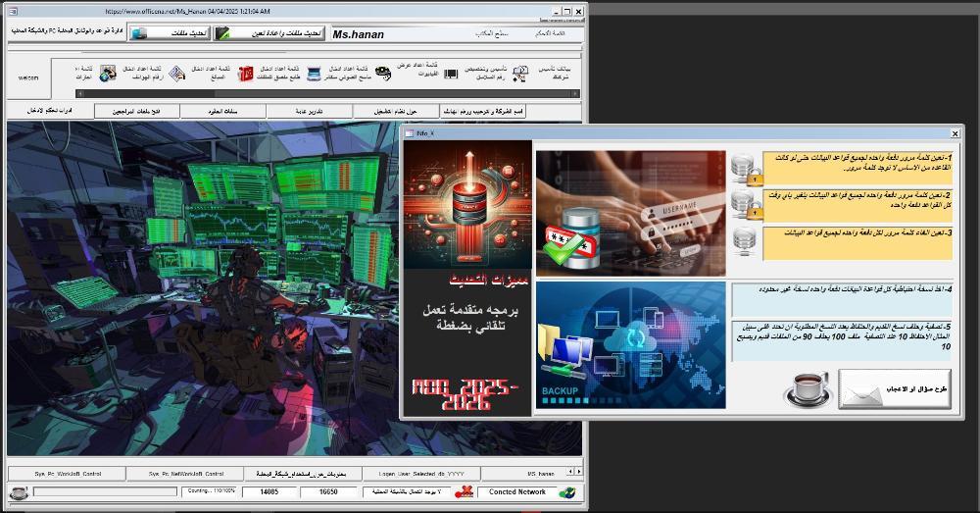
Task: Click the Concted Network status label
Action: pyautogui.click(x=516, y=492)
